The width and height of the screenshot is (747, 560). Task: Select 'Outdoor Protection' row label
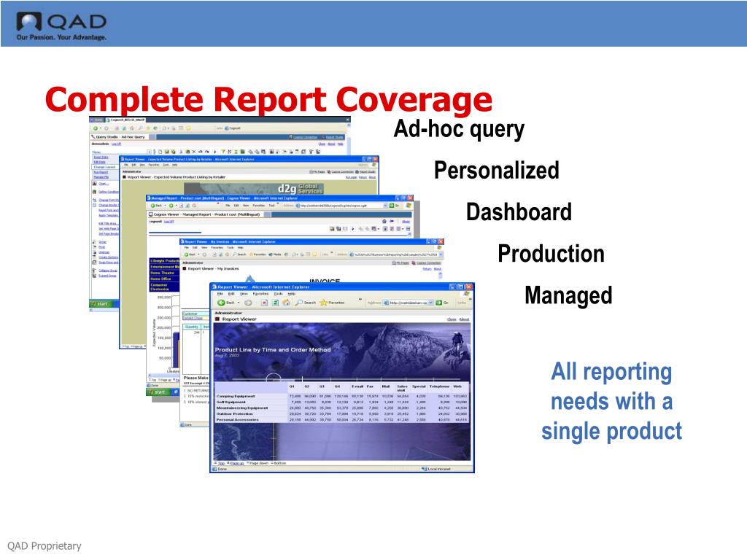[x=234, y=414]
